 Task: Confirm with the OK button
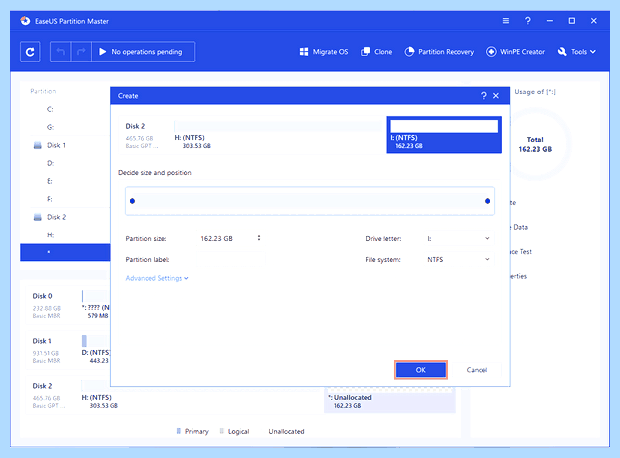(x=421, y=370)
